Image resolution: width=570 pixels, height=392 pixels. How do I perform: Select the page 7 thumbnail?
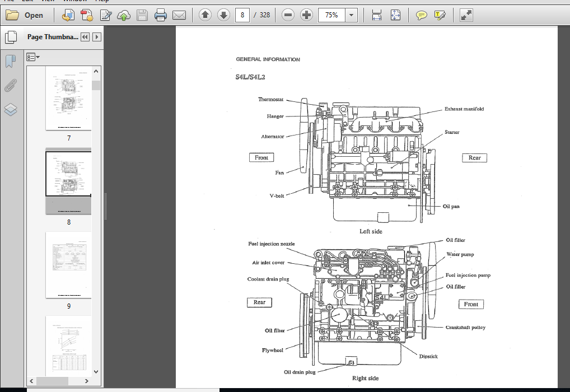tap(69, 98)
